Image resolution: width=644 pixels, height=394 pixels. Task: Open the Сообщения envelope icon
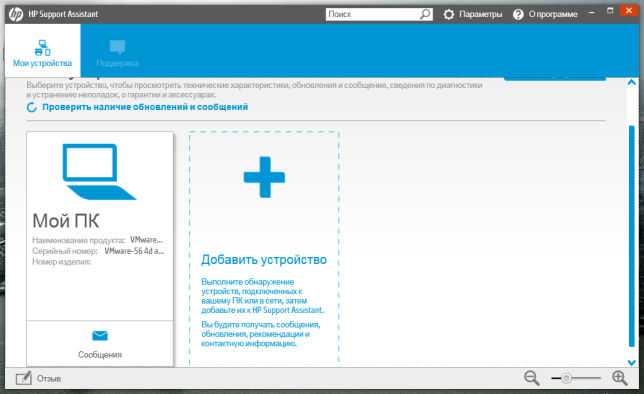point(100,336)
